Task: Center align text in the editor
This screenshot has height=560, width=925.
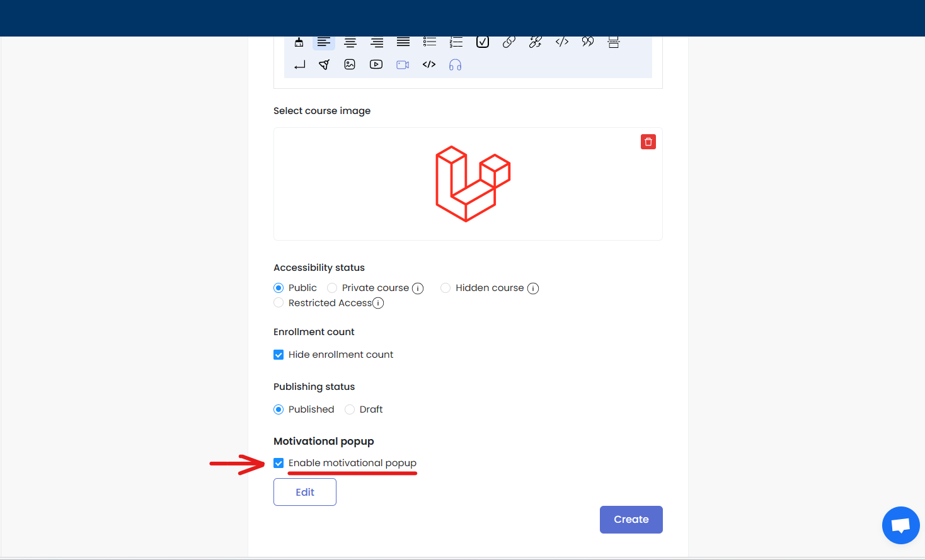Action: point(350,42)
